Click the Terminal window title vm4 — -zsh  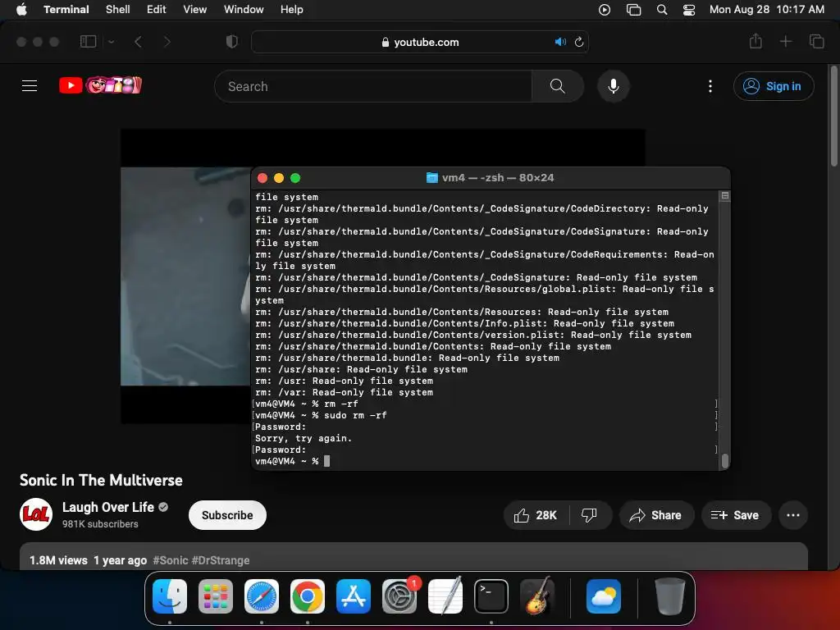tap(490, 177)
